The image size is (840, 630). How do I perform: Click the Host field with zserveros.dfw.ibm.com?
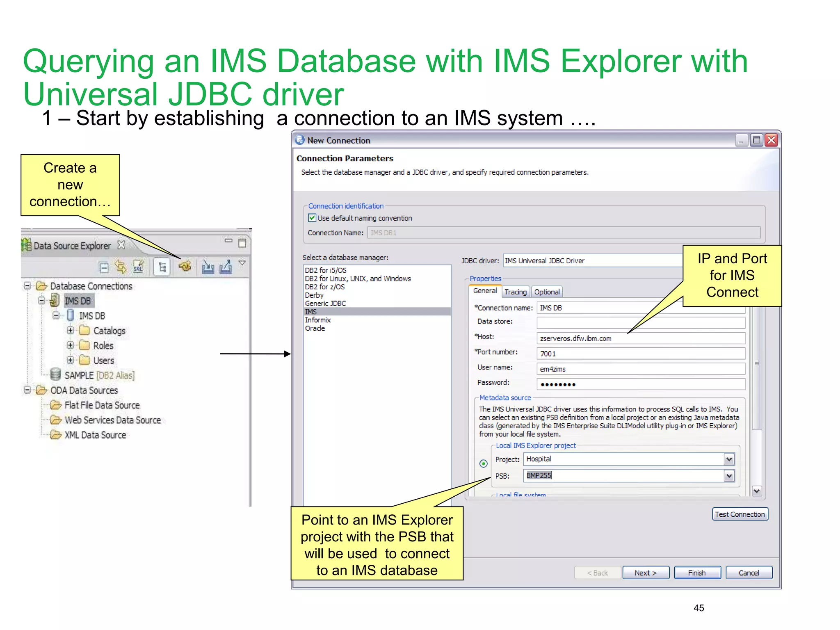641,338
